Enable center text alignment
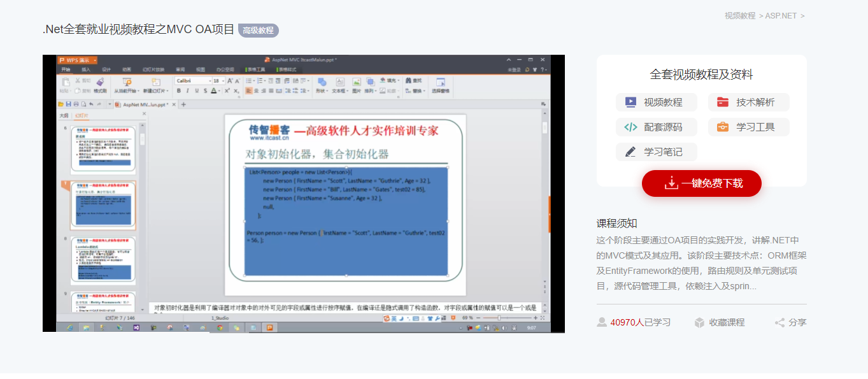This screenshot has height=379, width=868. click(256, 90)
